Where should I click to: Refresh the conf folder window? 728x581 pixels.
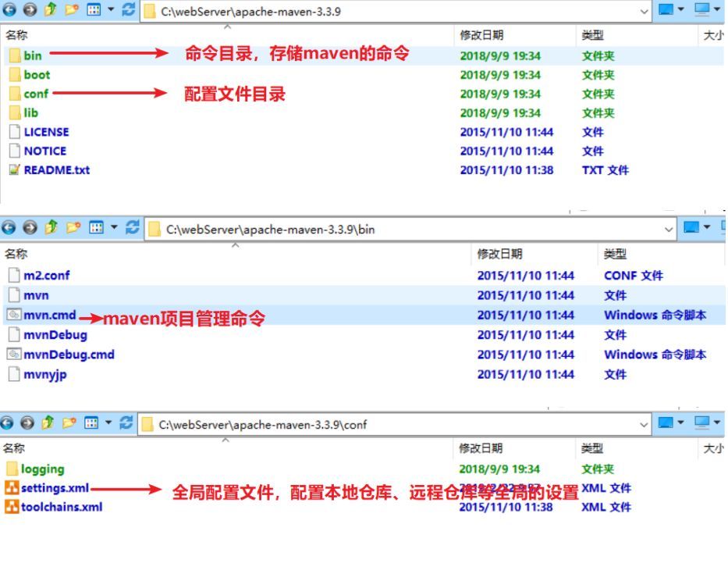point(126,422)
